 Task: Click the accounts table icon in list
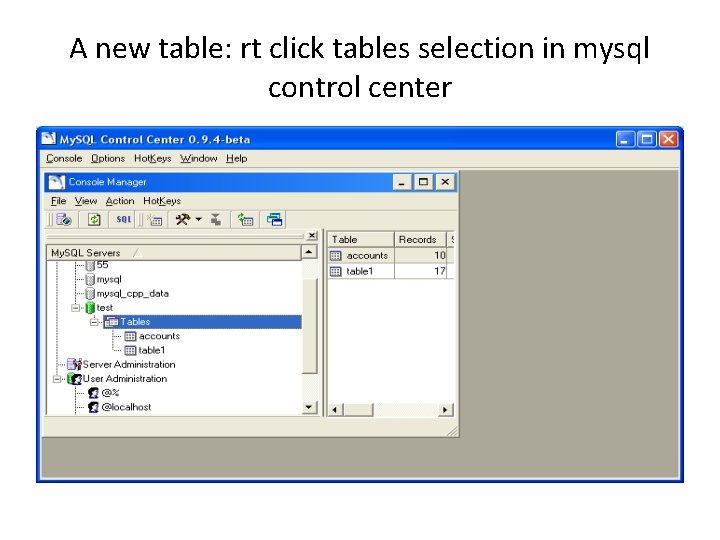(x=336, y=255)
